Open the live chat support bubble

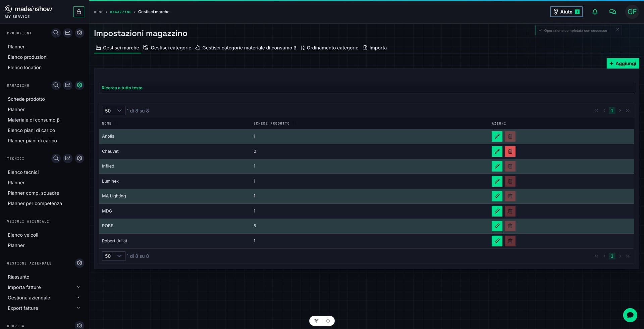[x=630, y=315]
